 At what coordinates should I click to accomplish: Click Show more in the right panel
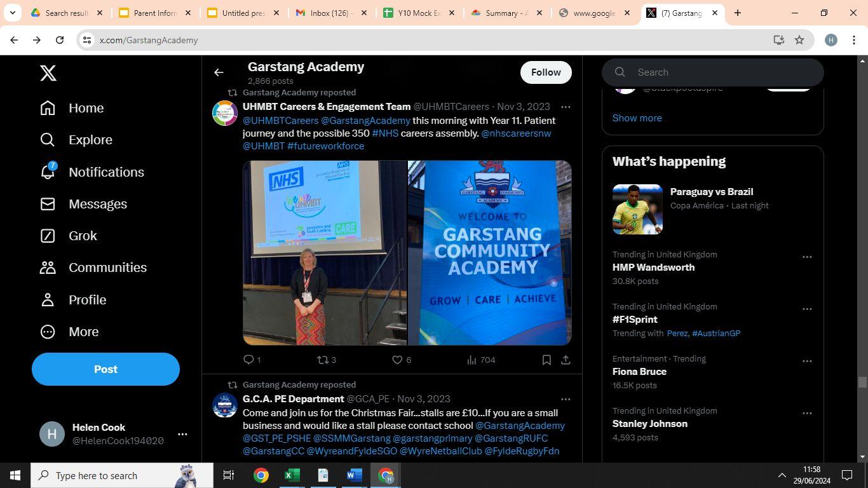[x=637, y=118]
